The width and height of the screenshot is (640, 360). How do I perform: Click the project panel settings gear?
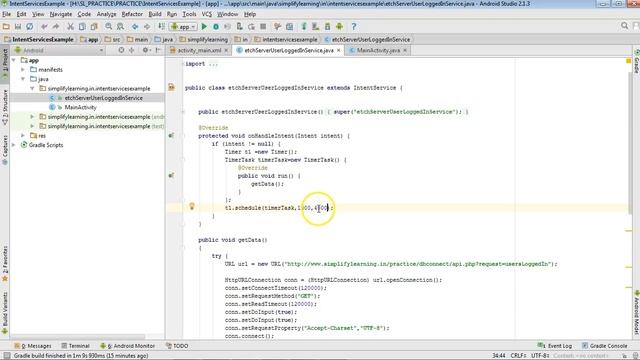[x=145, y=50]
